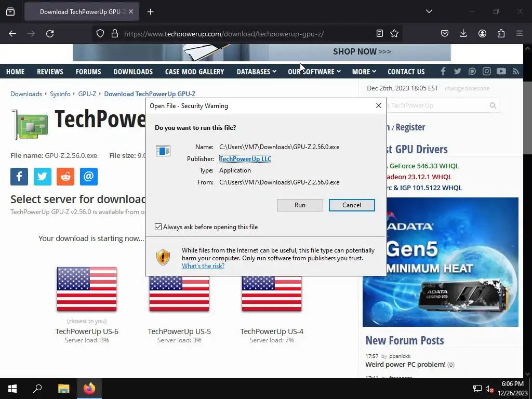The image size is (532, 399).
Task: Share page via Facebook icon button
Action: (x=19, y=177)
